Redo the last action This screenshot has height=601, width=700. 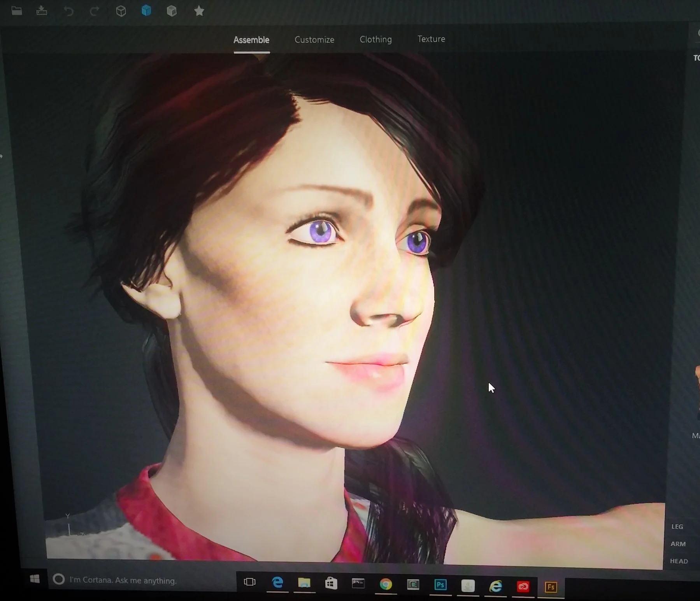pos(94,11)
